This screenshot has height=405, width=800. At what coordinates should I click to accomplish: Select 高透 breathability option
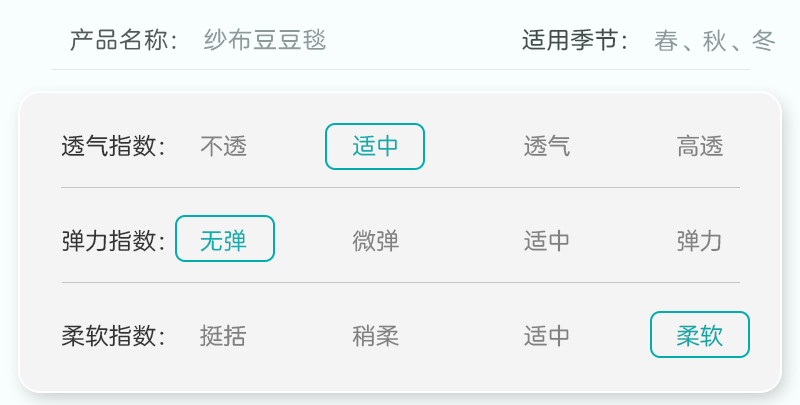[x=700, y=147]
